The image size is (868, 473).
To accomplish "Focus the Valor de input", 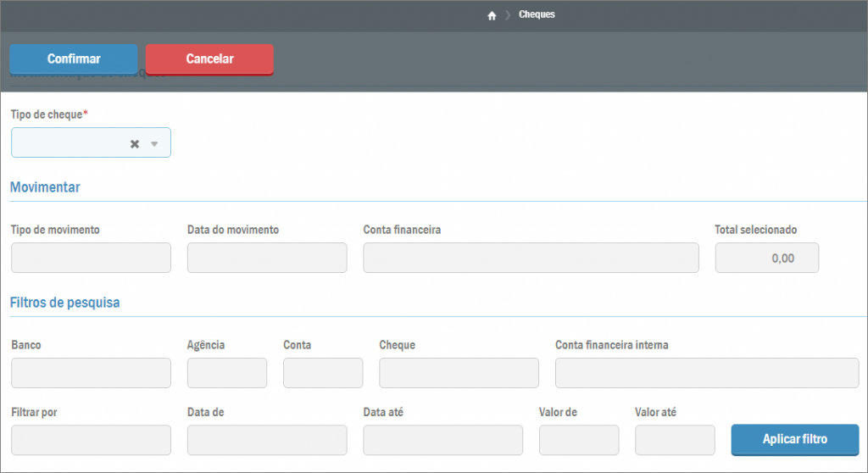I will click(x=579, y=440).
